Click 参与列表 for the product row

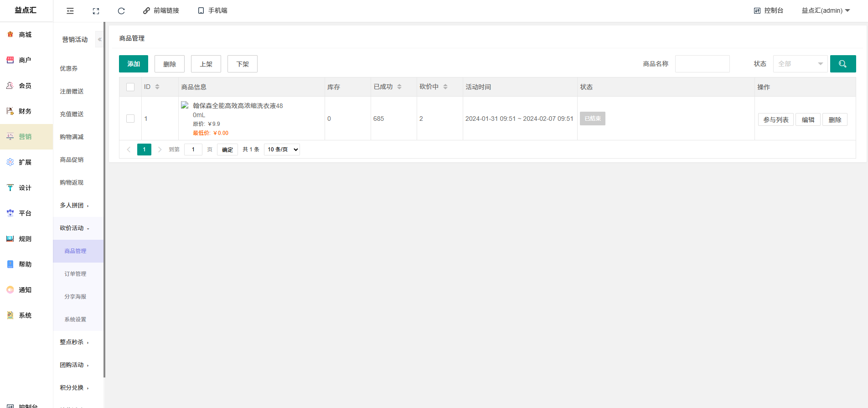point(775,119)
